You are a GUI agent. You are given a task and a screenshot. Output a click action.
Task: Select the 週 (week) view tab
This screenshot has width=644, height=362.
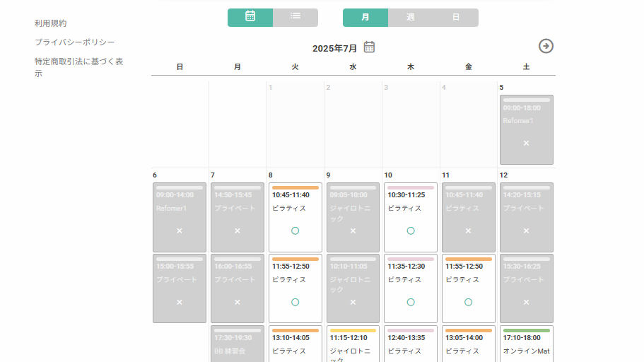pos(410,17)
